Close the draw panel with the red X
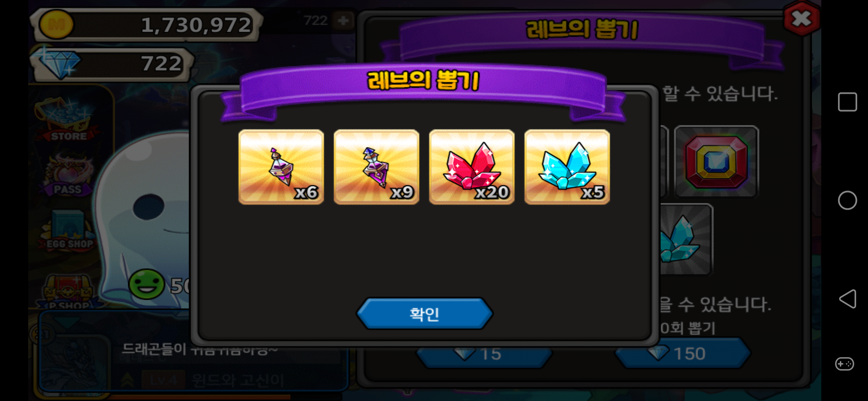Screen dimensions: 868x401 [x=802, y=19]
